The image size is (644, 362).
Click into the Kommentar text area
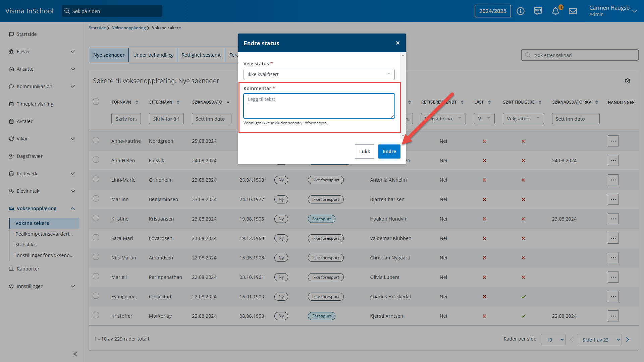point(319,106)
